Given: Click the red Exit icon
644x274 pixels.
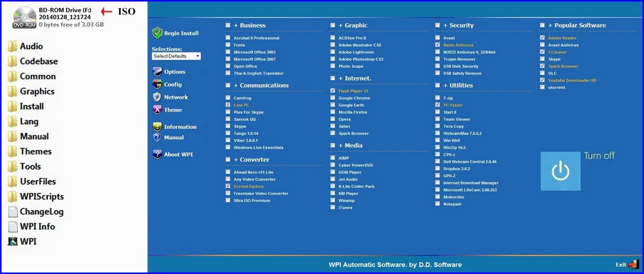Looking at the screenshot, I should (633, 264).
